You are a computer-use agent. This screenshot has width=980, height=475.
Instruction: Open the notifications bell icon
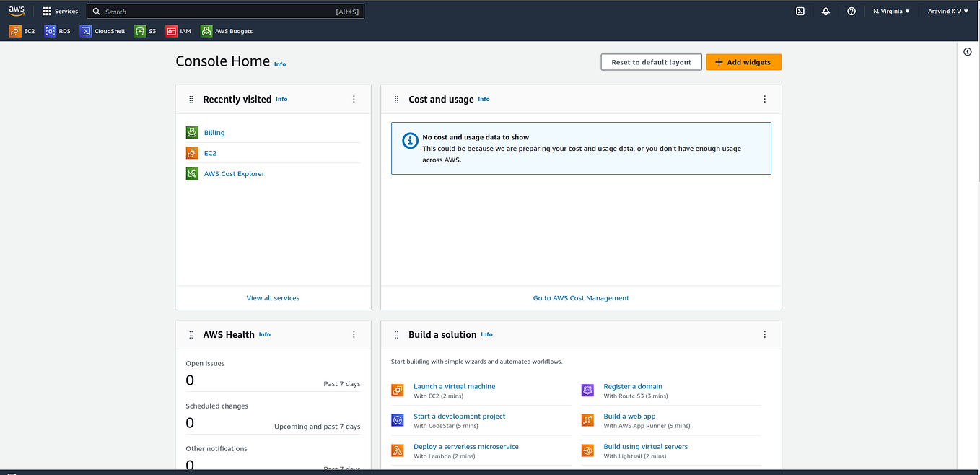tap(826, 11)
